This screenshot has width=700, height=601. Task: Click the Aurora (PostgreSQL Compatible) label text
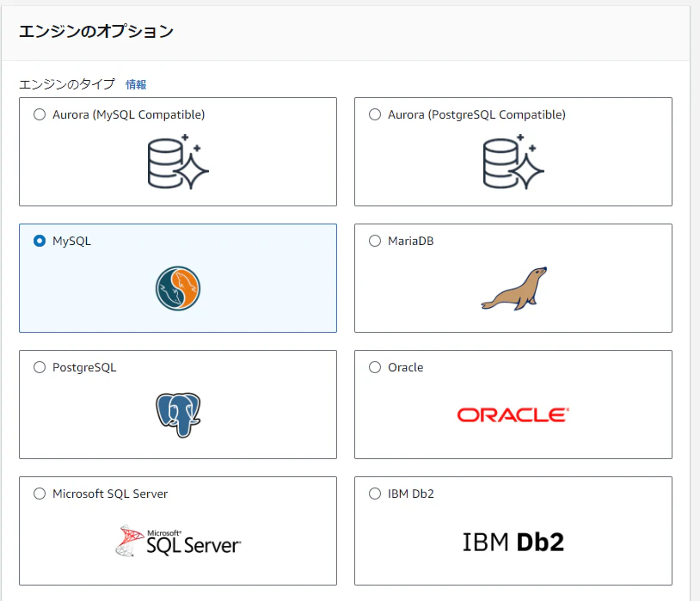click(476, 114)
